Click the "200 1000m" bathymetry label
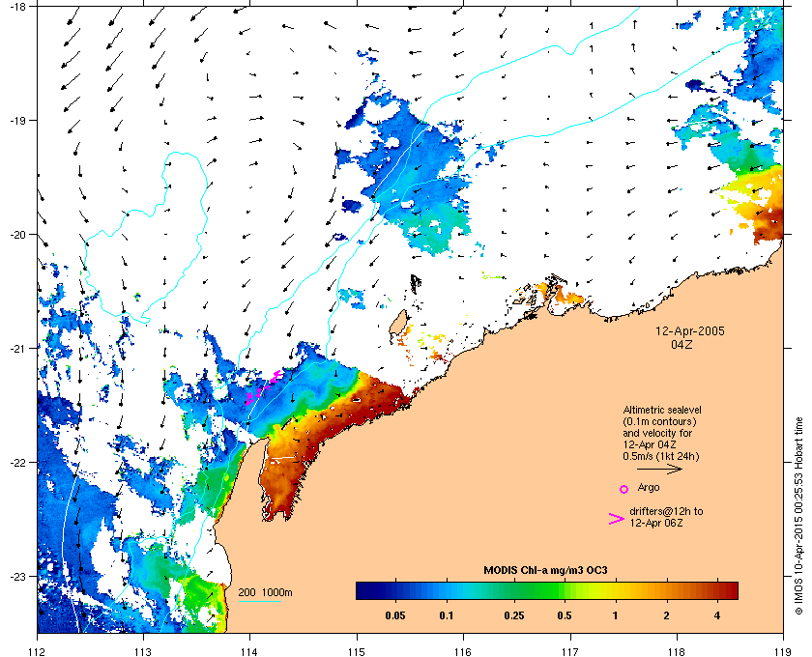Screen dimensions: 812x657 pos(265,593)
